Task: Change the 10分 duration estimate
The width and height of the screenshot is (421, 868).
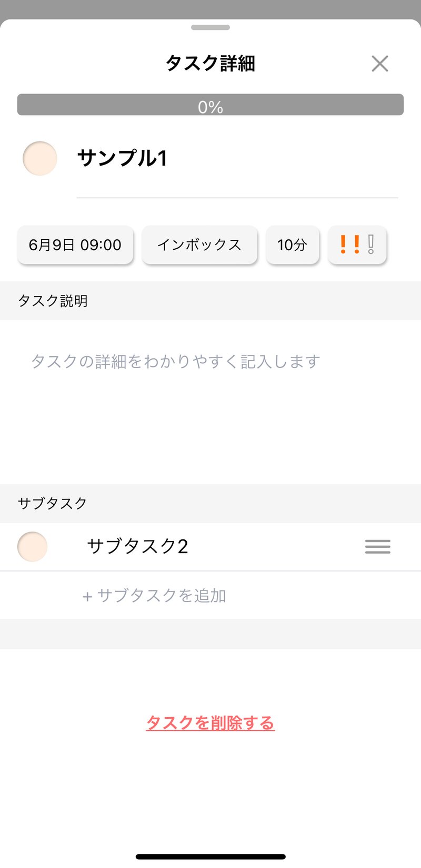Action: click(x=292, y=245)
